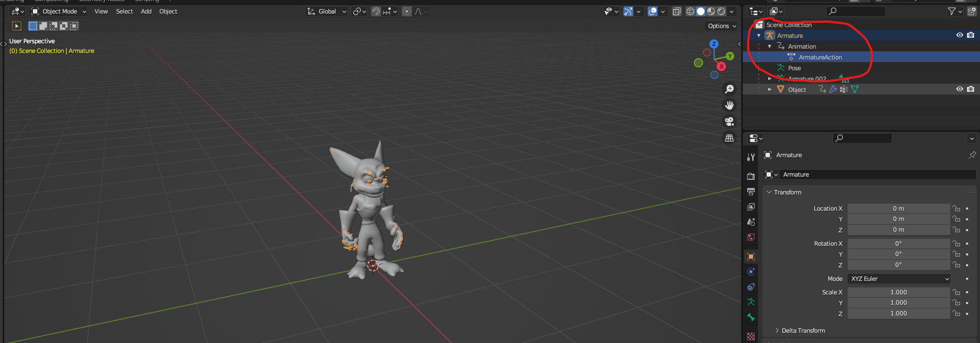The image size is (980, 343).
Task: Open the viewport editor type menu
Action: [x=17, y=11]
